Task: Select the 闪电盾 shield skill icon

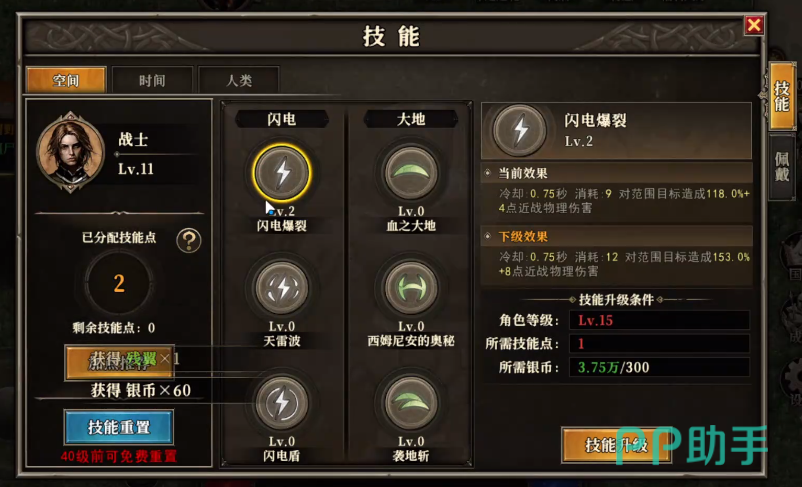Action: (282, 403)
